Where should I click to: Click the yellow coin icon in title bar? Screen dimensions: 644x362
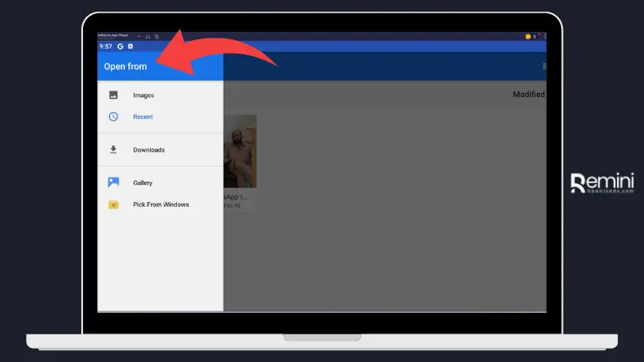point(527,37)
